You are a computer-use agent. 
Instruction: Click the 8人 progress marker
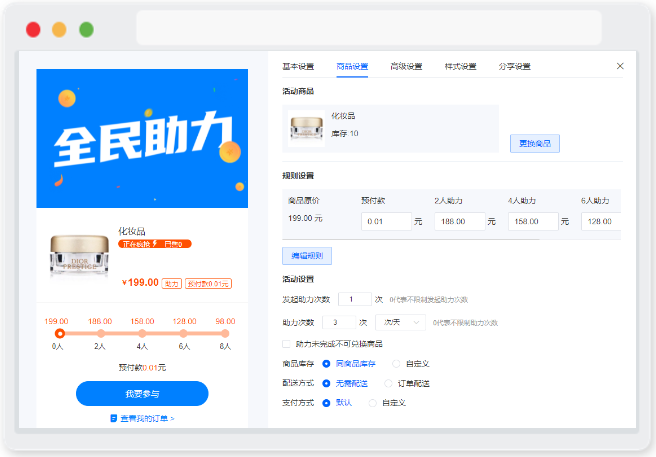coord(225,334)
